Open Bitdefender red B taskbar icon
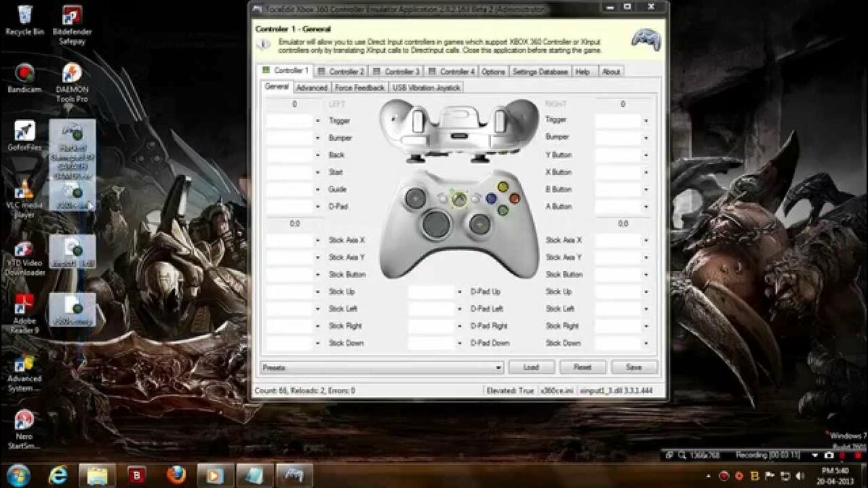Viewport: 868px width, 488px height. point(137,475)
